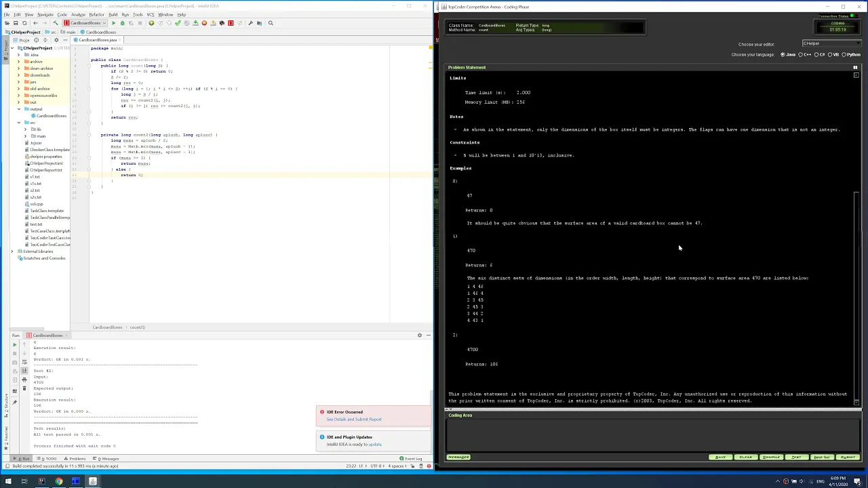Open Google Chrome from the taskbar
The height and width of the screenshot is (488, 868).
(x=59, y=481)
